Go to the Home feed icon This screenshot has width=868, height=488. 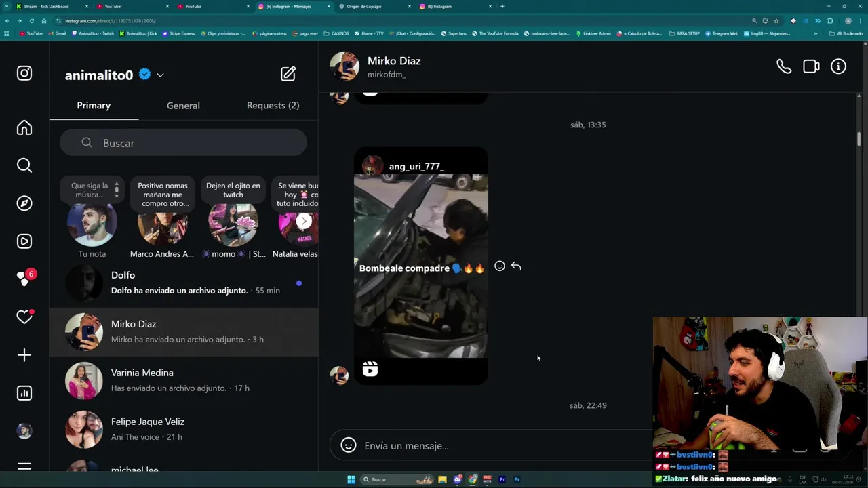24,127
